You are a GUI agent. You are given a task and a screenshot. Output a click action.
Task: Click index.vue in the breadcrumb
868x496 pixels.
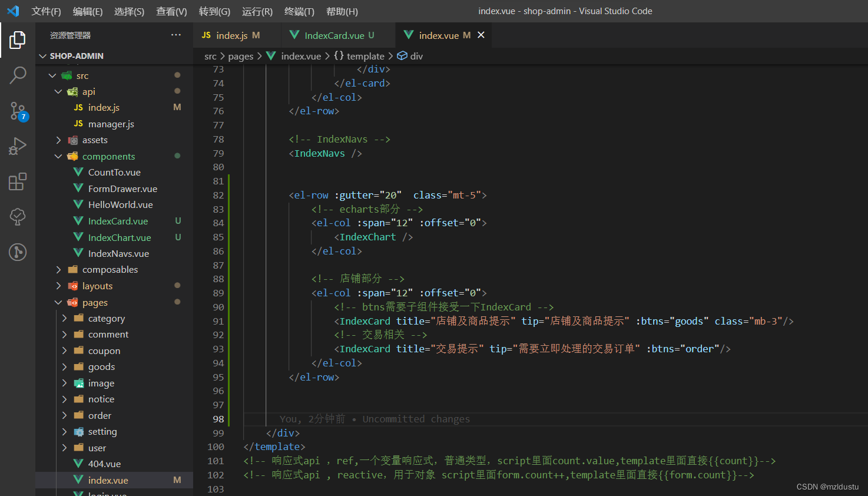point(300,56)
